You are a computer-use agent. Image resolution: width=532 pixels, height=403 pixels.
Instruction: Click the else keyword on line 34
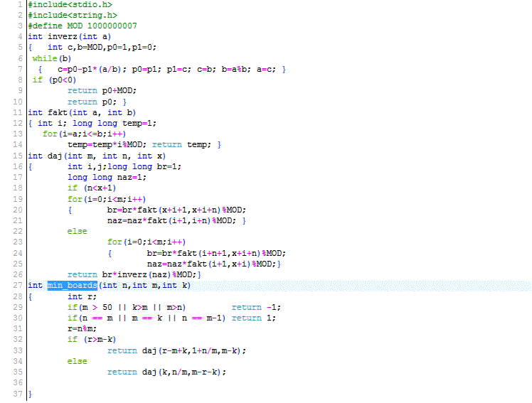point(78,361)
